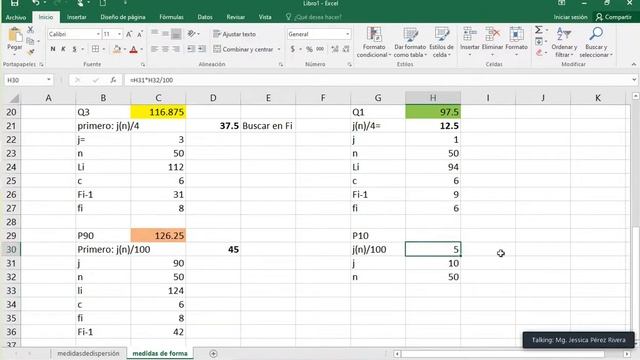Select orange cell with 126.25
Image resolution: width=640 pixels, height=360 pixels.
[x=158, y=236]
